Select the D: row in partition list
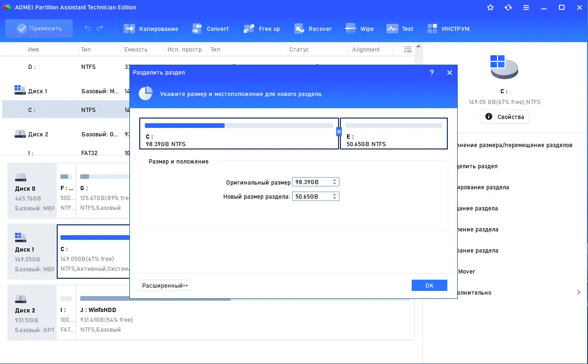The width and height of the screenshot is (588, 364). (66, 67)
